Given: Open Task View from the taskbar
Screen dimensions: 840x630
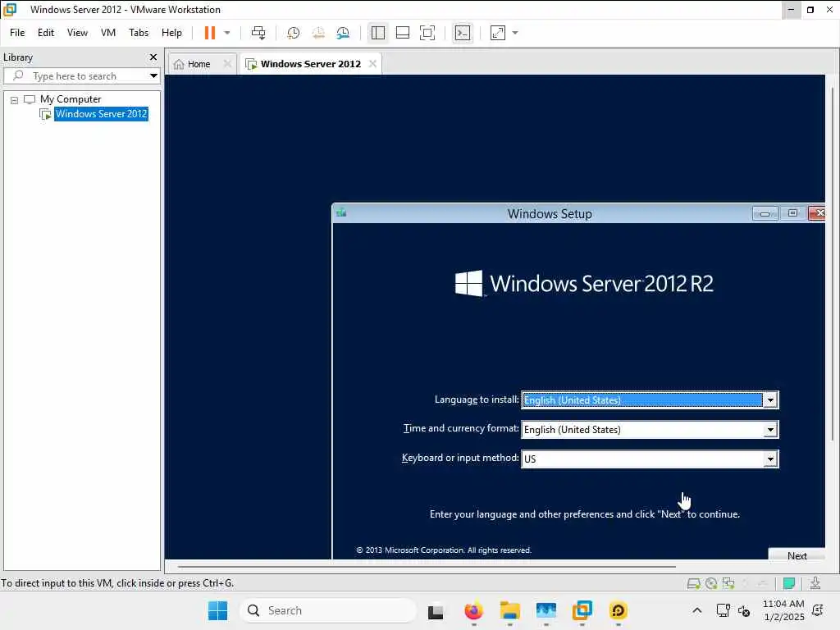Looking at the screenshot, I should [436, 611].
